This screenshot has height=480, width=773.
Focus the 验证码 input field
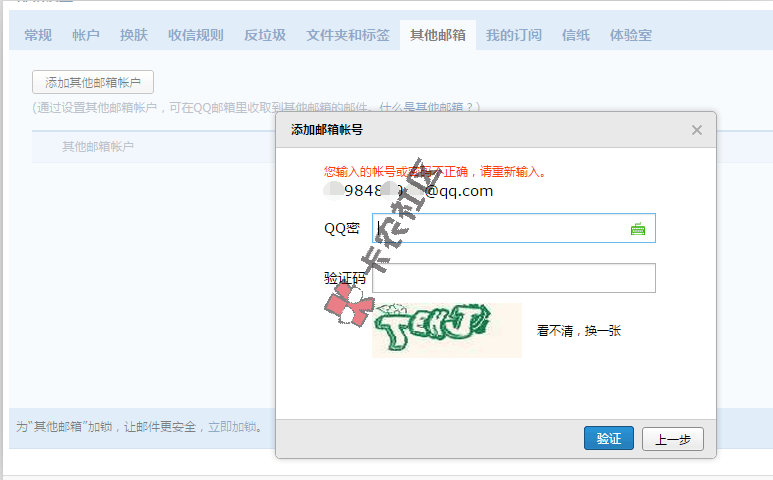tap(514, 278)
